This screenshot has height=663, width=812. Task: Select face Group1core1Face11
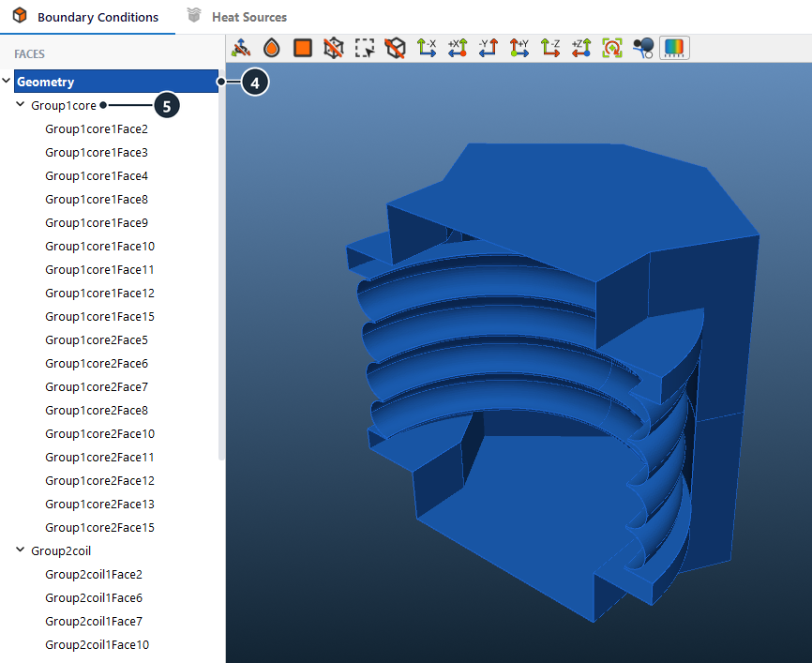point(99,270)
